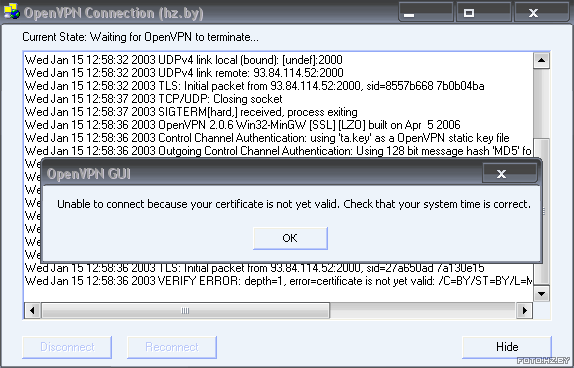Select the 'Outgoing Control Channel Authentication' log line
This screenshot has height=368, width=574.
pos(278,151)
